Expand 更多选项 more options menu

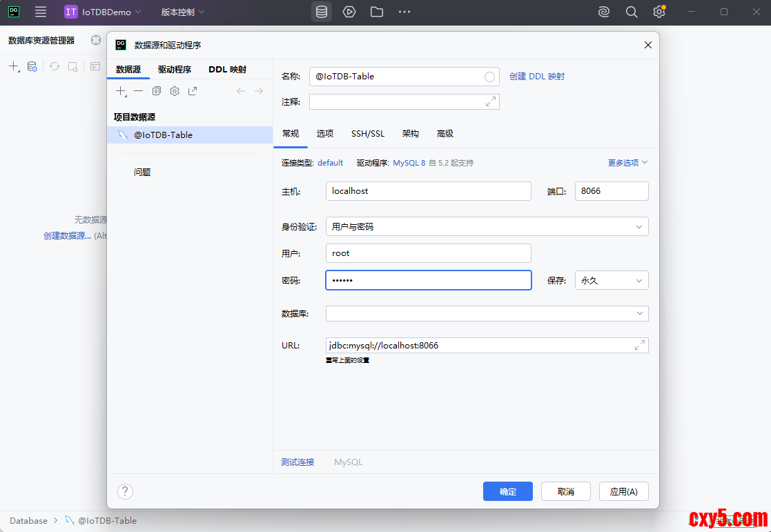[x=627, y=163]
